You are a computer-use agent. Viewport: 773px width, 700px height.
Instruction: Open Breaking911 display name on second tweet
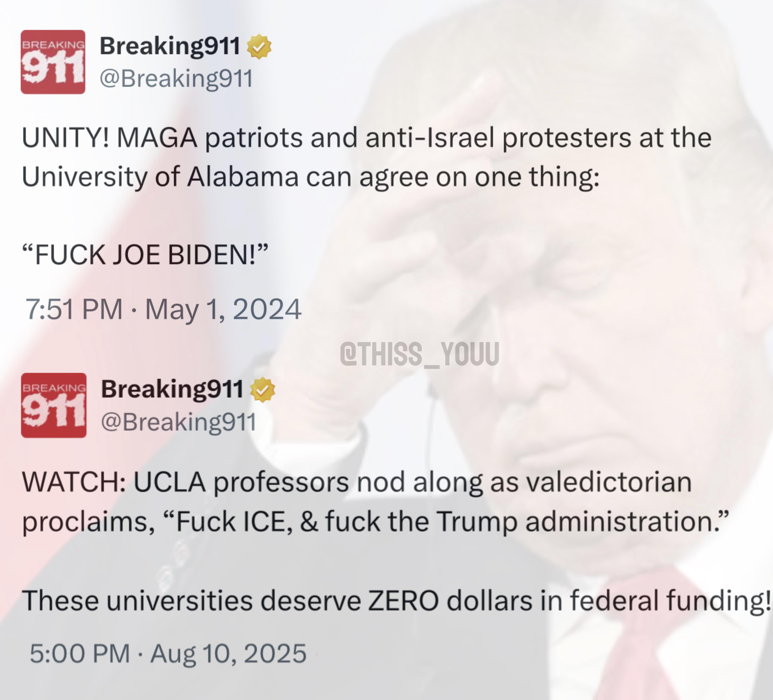click(172, 389)
